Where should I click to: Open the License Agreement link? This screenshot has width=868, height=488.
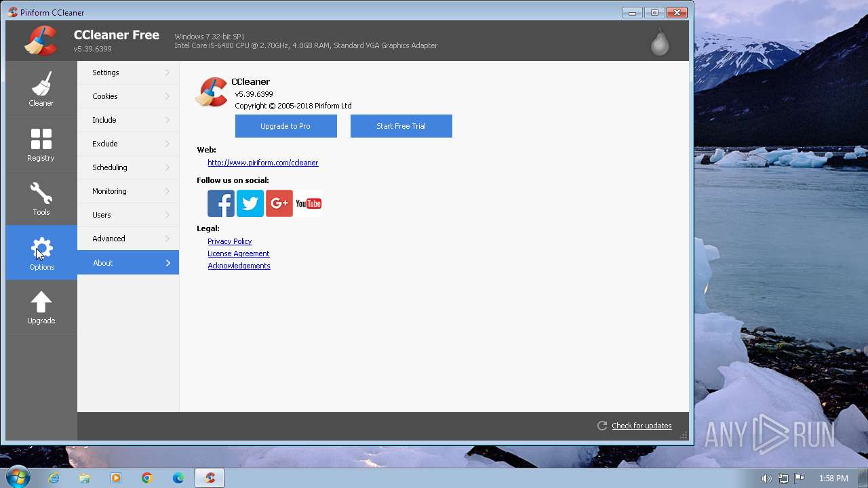point(239,253)
